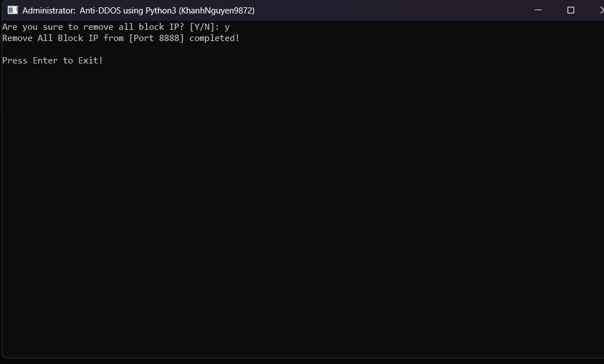Image resolution: width=604 pixels, height=364 pixels.
Task: Select the "Python3" word in the window title
Action: [161, 11]
